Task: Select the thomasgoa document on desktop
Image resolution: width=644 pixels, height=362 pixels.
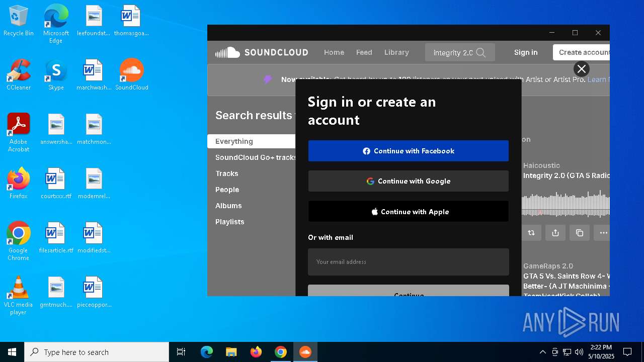Action: tap(131, 21)
